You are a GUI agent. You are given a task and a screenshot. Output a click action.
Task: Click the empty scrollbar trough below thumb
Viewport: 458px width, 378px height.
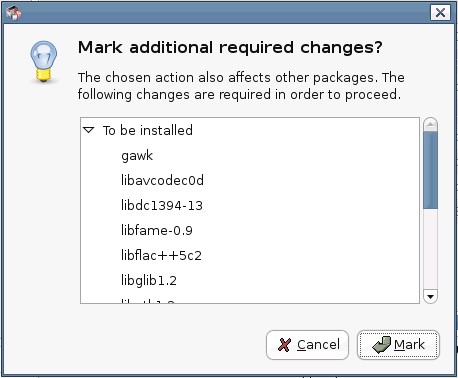(x=430, y=249)
